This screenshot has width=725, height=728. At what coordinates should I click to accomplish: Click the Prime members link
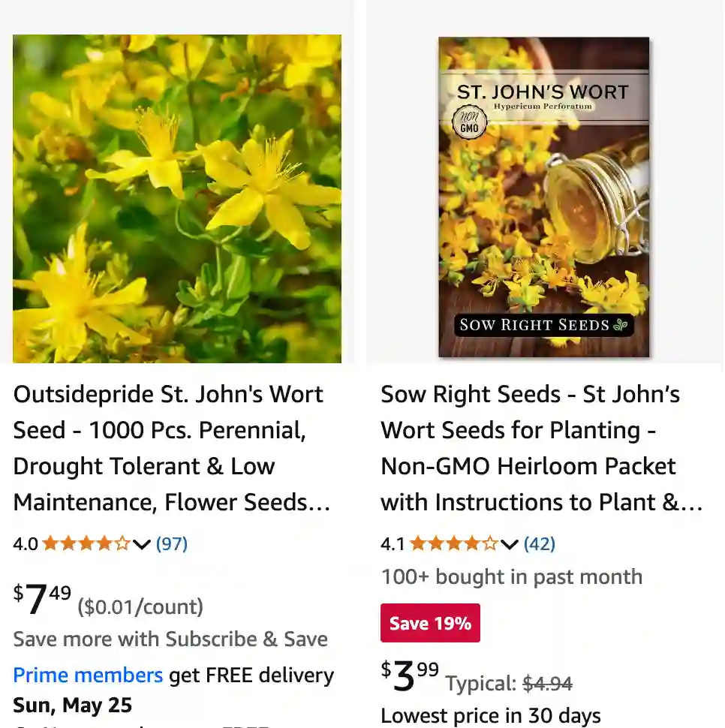[88, 675]
